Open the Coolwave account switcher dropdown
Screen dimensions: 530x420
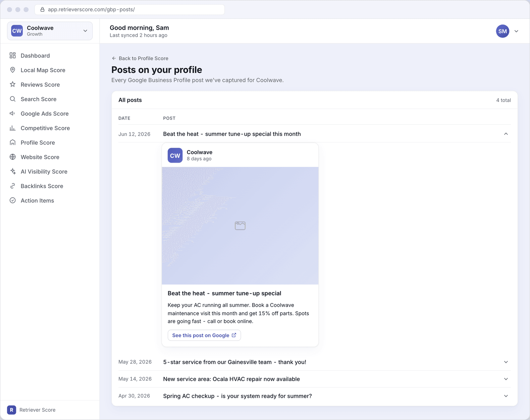tap(50, 31)
